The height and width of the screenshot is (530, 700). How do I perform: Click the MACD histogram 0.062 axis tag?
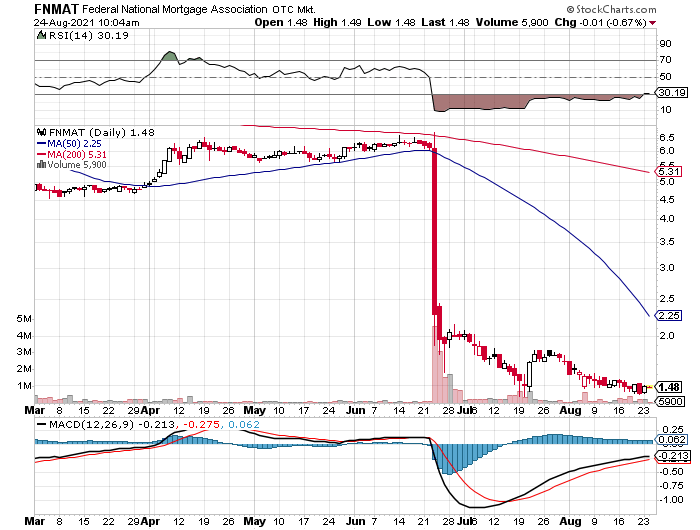click(671, 439)
